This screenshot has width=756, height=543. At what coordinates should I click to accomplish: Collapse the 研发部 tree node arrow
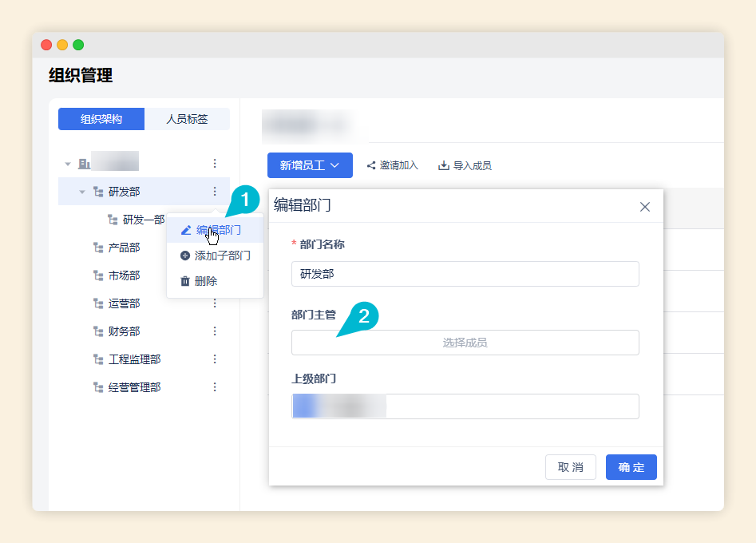pos(82,192)
